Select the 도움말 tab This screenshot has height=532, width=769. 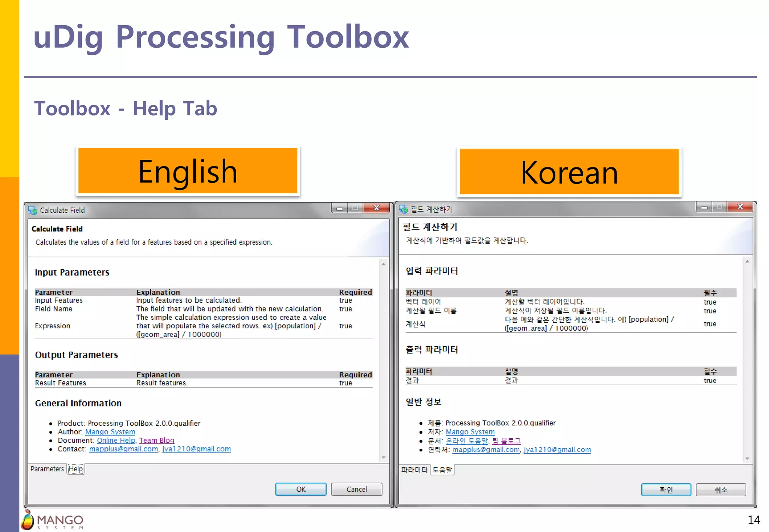click(442, 470)
